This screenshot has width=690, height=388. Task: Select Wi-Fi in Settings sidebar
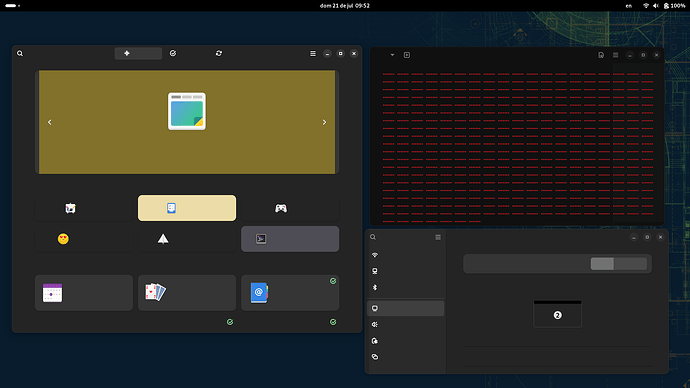click(405, 255)
